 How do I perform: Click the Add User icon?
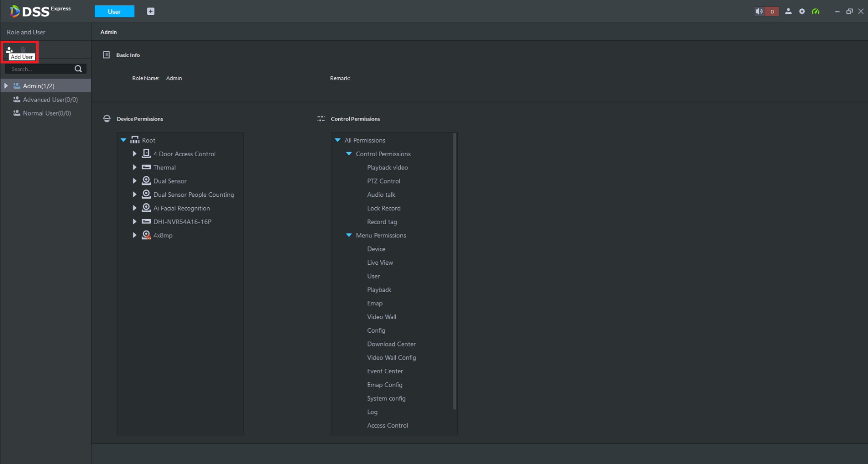click(x=9, y=50)
